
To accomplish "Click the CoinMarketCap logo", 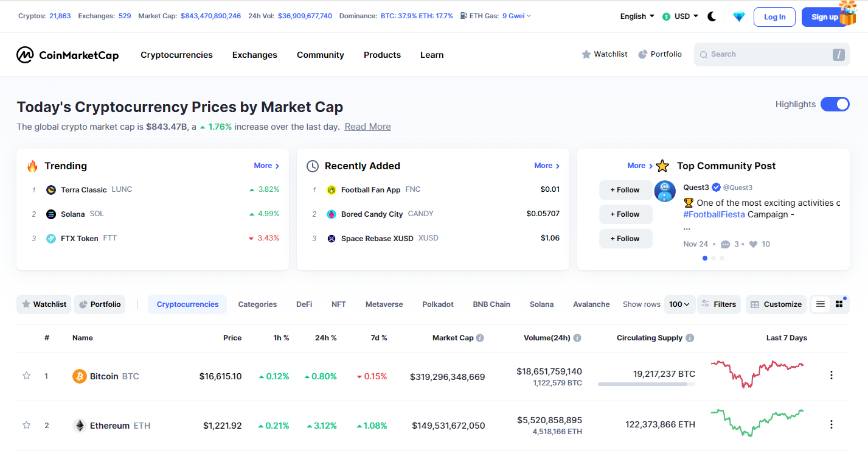I will tap(68, 55).
